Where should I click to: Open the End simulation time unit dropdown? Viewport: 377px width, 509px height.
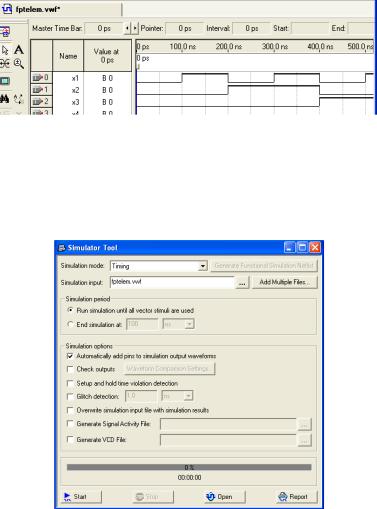[x=189, y=324]
